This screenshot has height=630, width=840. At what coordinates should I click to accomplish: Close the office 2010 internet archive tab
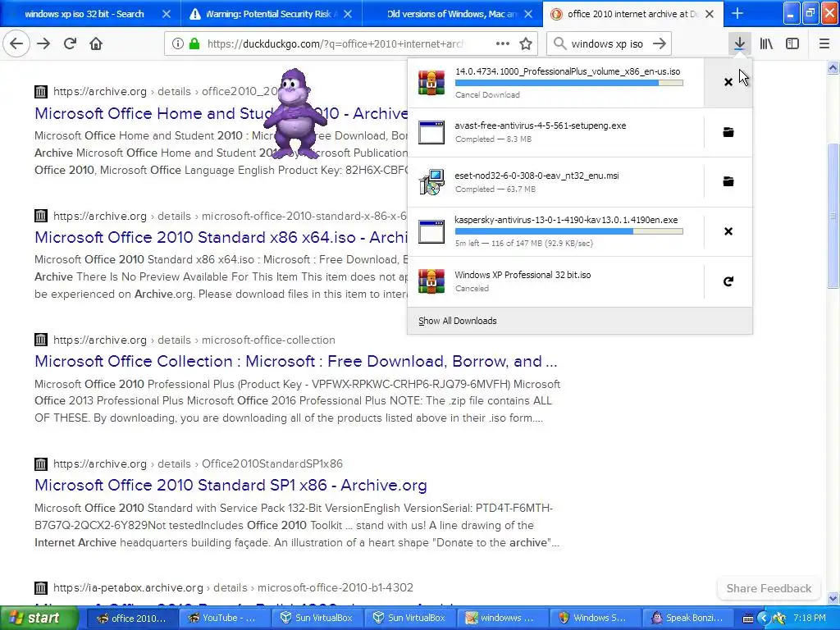click(710, 14)
